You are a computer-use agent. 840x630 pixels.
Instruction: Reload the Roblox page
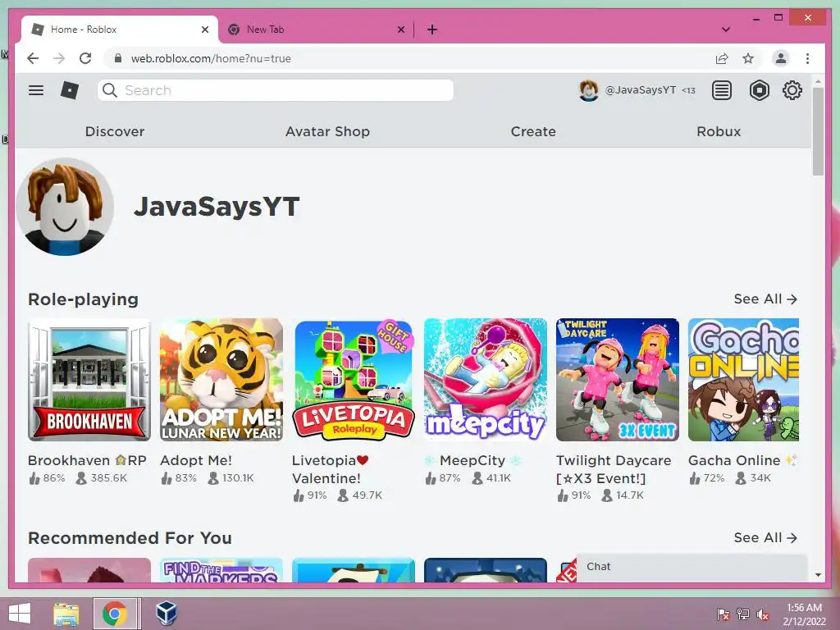point(85,58)
